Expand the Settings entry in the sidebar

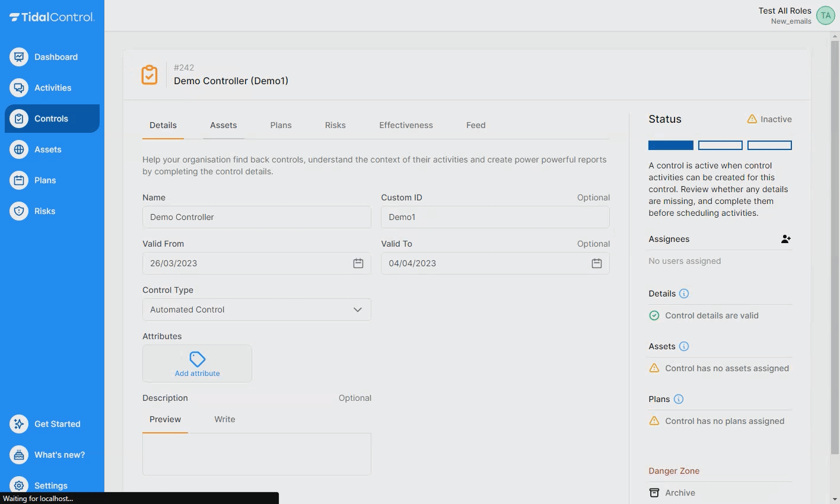(51, 485)
